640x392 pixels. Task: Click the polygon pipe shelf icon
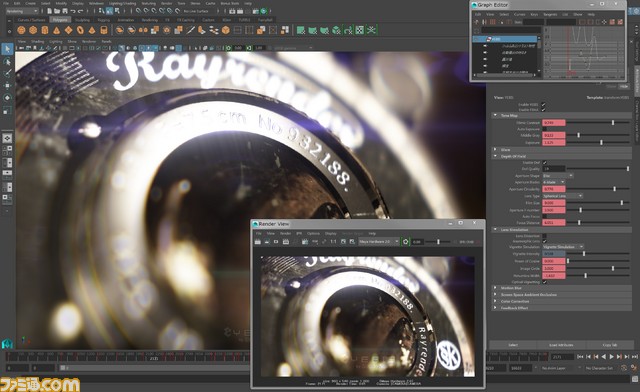pos(104,30)
